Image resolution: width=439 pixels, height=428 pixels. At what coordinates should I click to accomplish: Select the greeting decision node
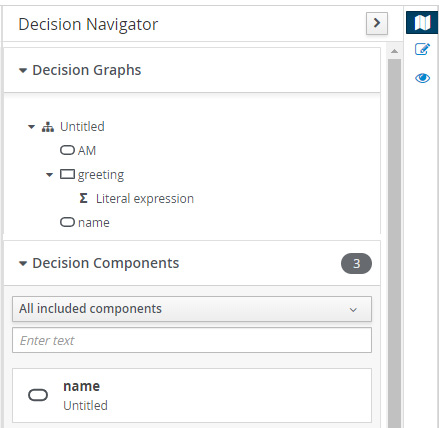[101, 175]
